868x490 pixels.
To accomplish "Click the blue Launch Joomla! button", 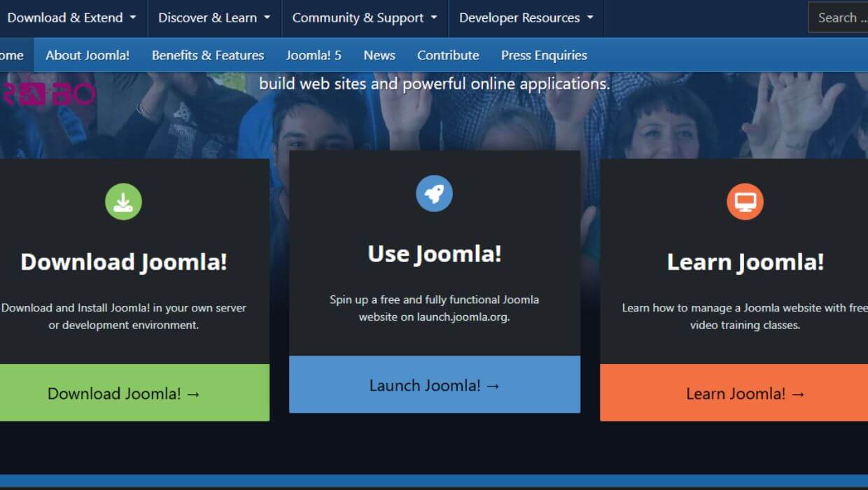I will pos(435,384).
